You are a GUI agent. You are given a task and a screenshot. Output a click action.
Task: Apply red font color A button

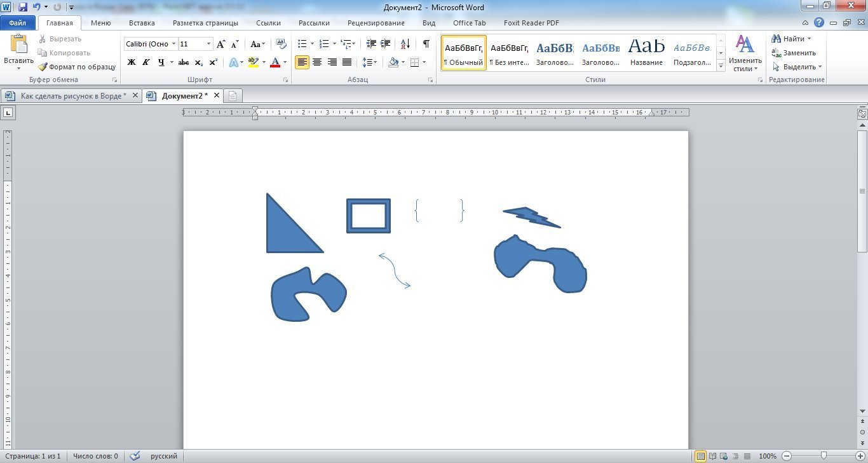coord(275,62)
